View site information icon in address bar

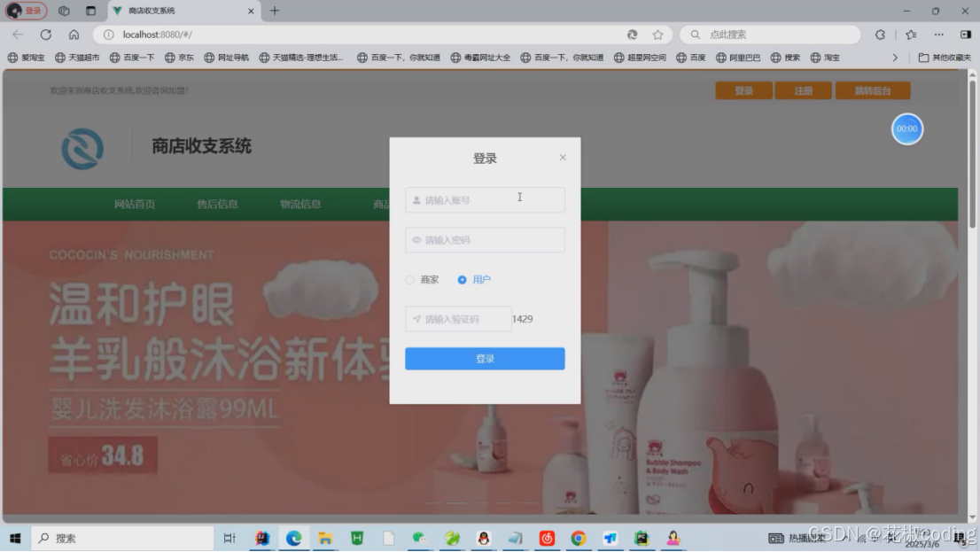(109, 35)
